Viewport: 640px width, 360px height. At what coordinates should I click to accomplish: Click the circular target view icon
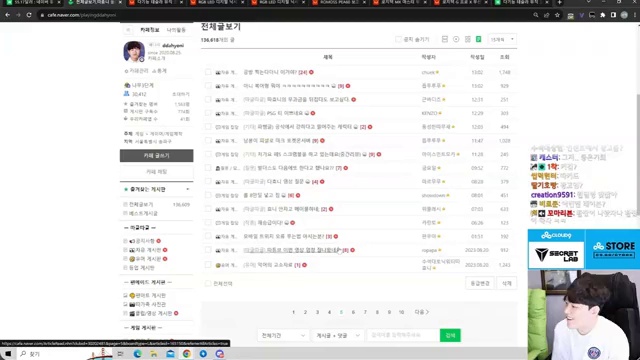coord(456,39)
